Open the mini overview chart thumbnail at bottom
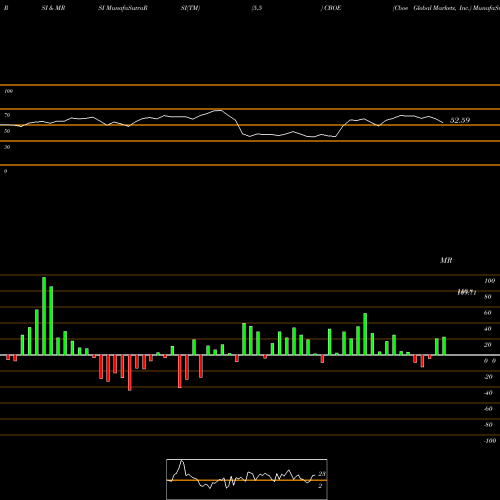 pos(247,479)
